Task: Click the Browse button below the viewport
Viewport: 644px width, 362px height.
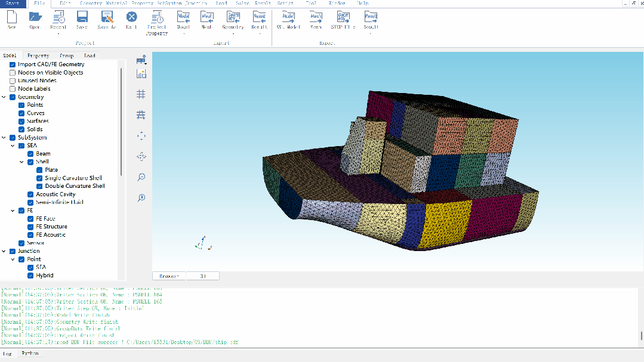Action: pyautogui.click(x=170, y=276)
